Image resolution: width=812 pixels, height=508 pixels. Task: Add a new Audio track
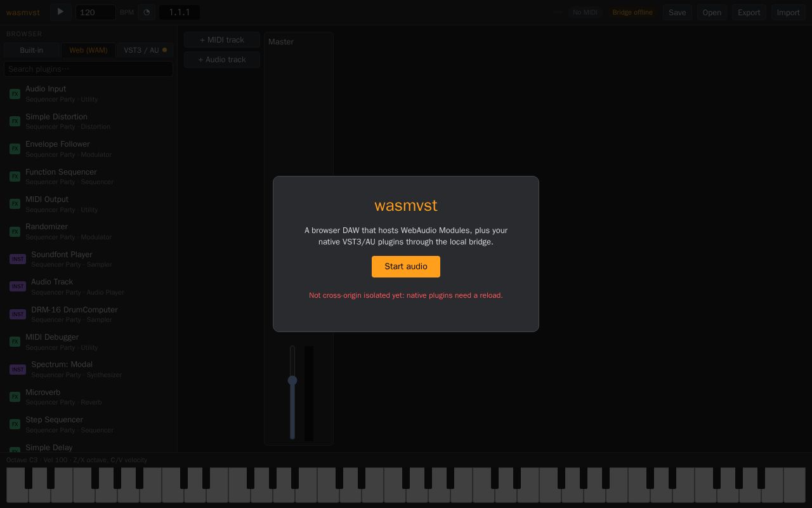tap(222, 60)
